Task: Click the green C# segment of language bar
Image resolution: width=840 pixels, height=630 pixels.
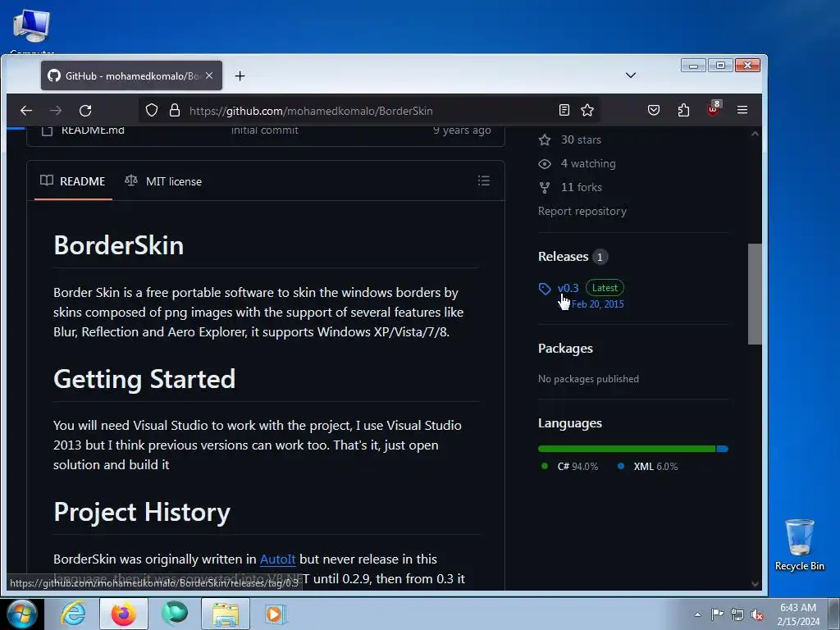Action: pyautogui.click(x=627, y=449)
